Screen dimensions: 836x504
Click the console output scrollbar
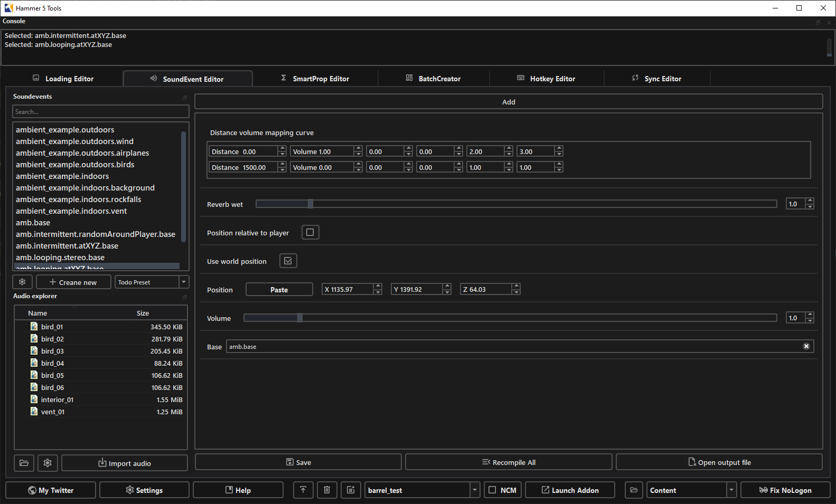click(829, 46)
